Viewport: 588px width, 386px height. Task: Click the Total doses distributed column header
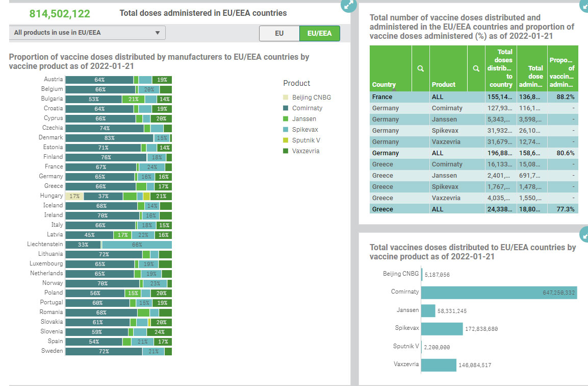tap(501, 68)
